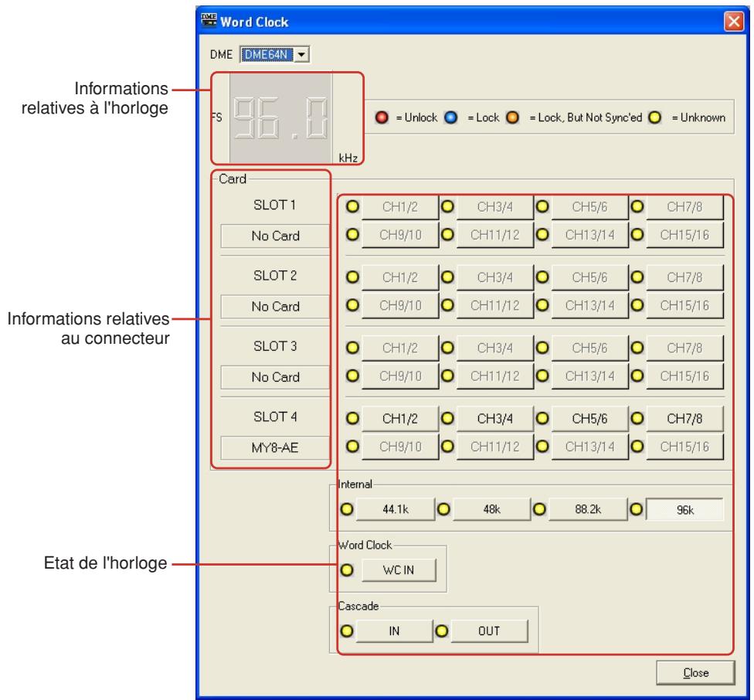
Task: Select WC IN word clock source
Action: tap(399, 570)
